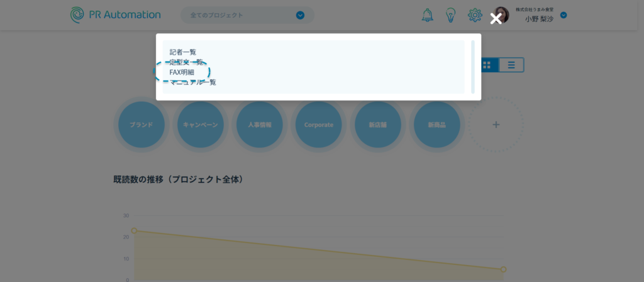Click the first data point on chart
Image resolution: width=644 pixels, height=282 pixels.
(x=134, y=230)
